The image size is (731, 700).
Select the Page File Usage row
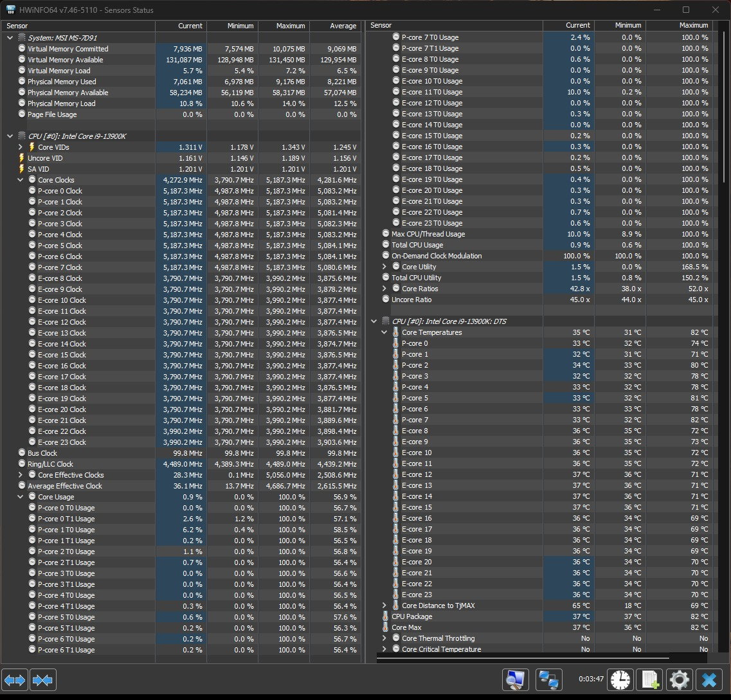coord(181,114)
